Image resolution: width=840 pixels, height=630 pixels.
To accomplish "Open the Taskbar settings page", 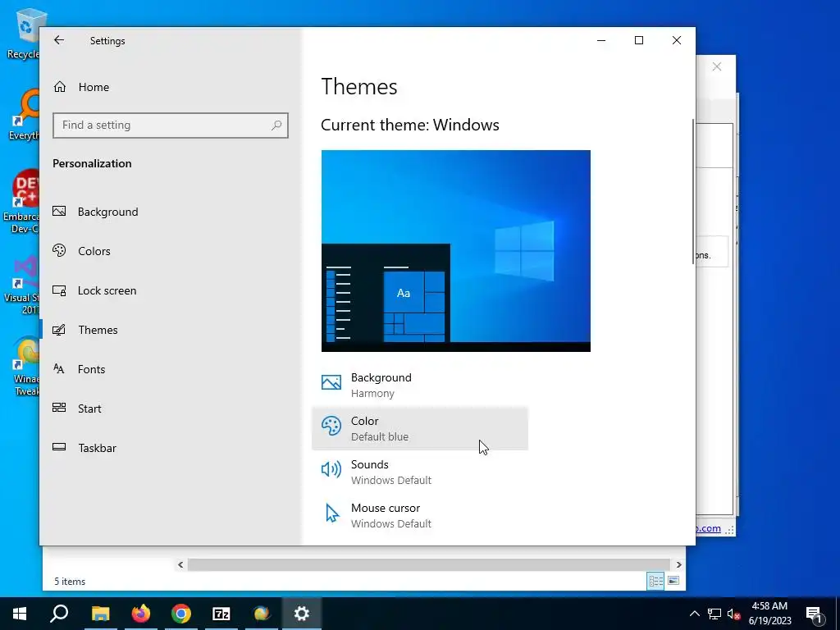I will [171, 448].
